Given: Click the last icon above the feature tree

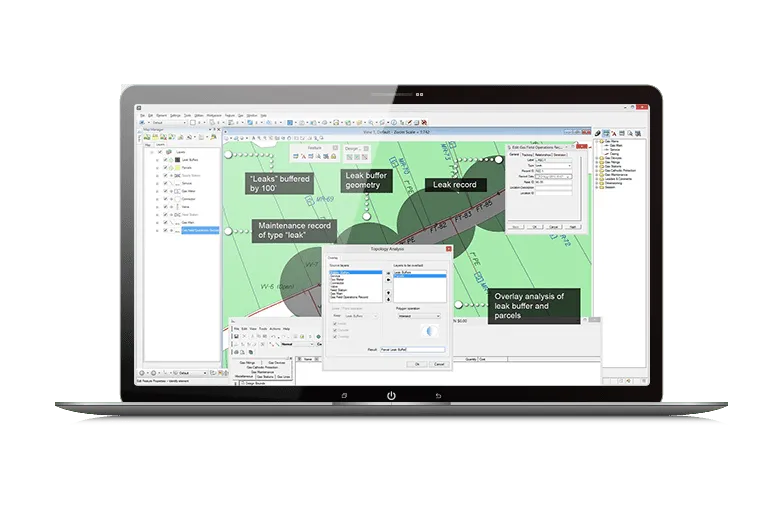Looking at the screenshot, I should 638,134.
